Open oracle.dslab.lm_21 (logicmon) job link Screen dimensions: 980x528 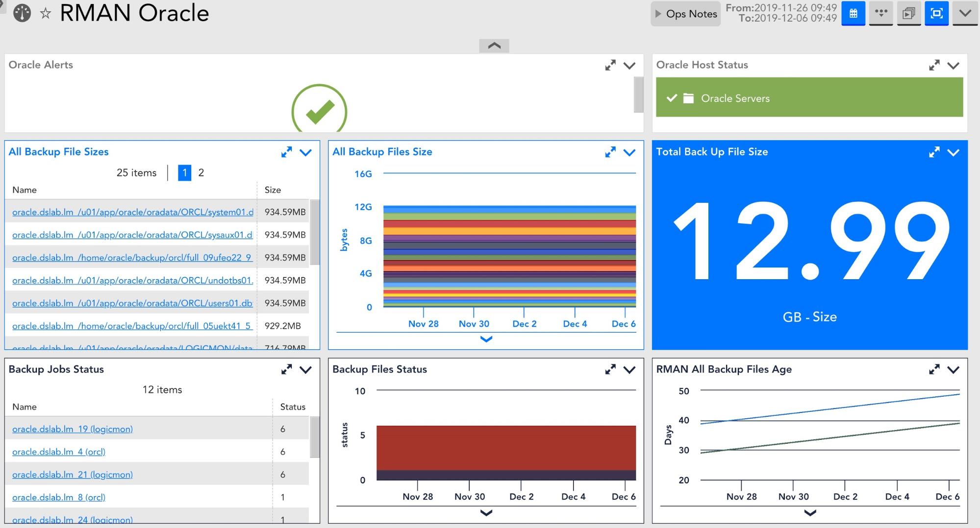(x=73, y=475)
